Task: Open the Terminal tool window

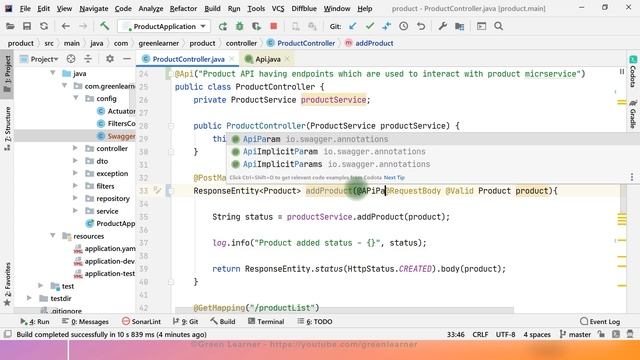Action: click(x=266, y=322)
